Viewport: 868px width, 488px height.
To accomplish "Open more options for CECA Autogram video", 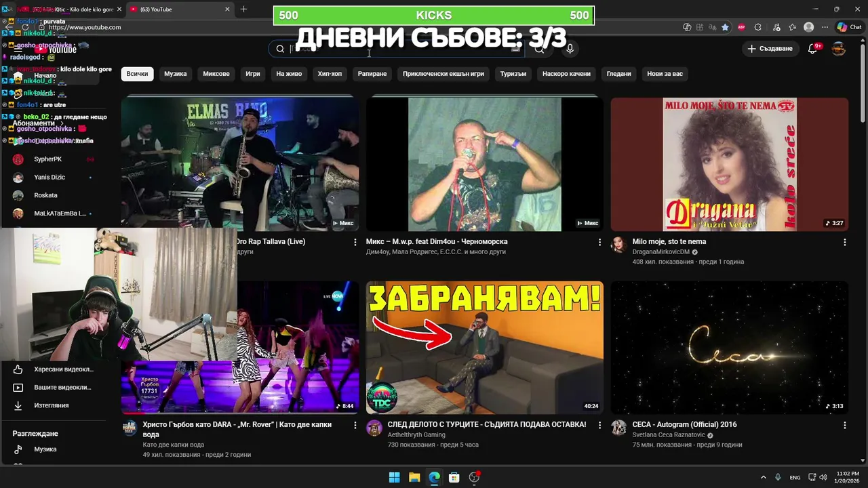I will [844, 425].
